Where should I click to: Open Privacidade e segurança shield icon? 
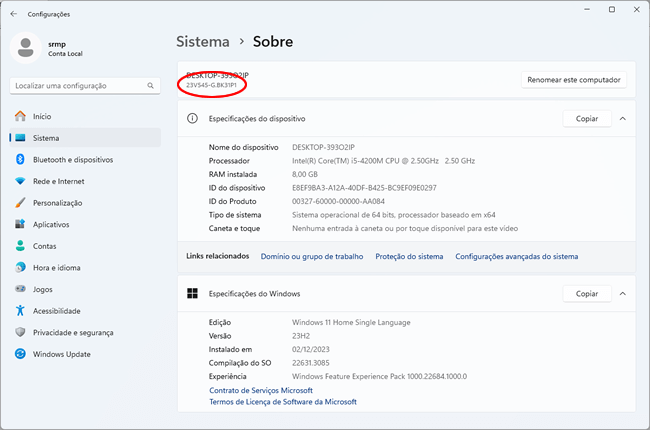20,332
